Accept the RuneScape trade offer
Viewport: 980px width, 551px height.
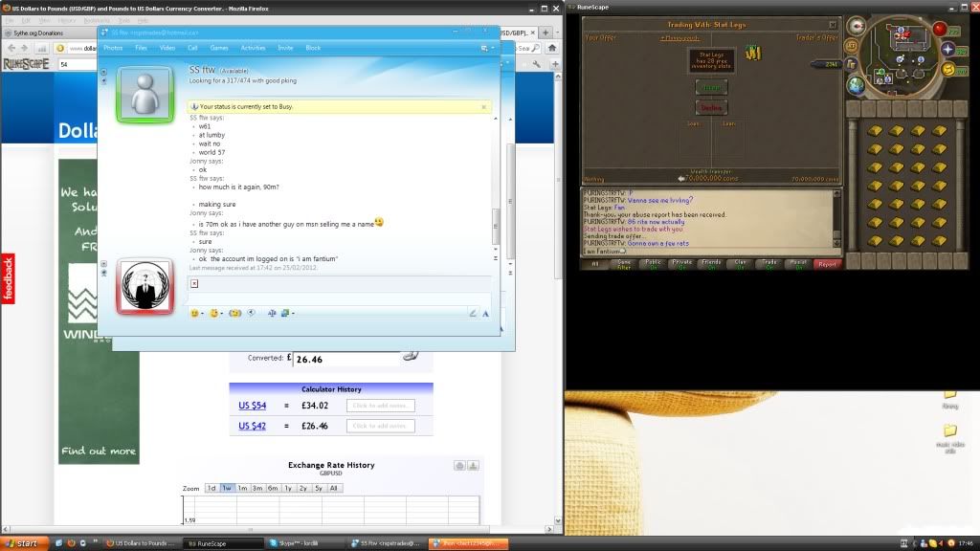[711, 87]
